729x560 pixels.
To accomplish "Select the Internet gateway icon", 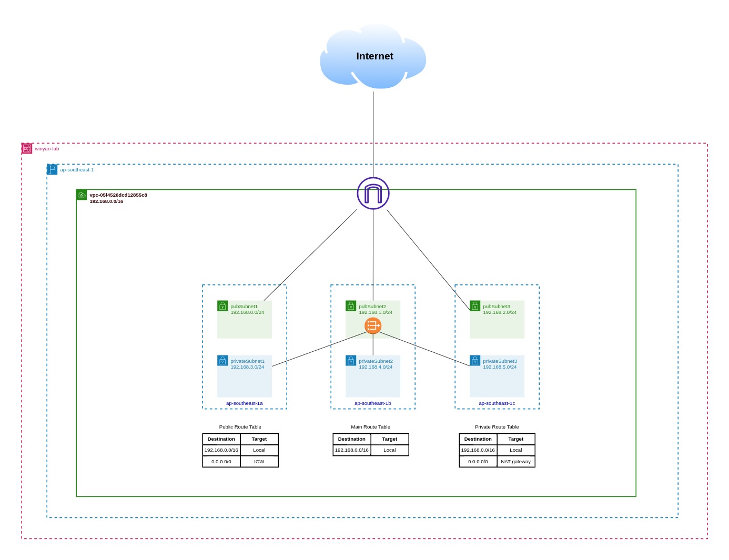I will click(x=373, y=194).
